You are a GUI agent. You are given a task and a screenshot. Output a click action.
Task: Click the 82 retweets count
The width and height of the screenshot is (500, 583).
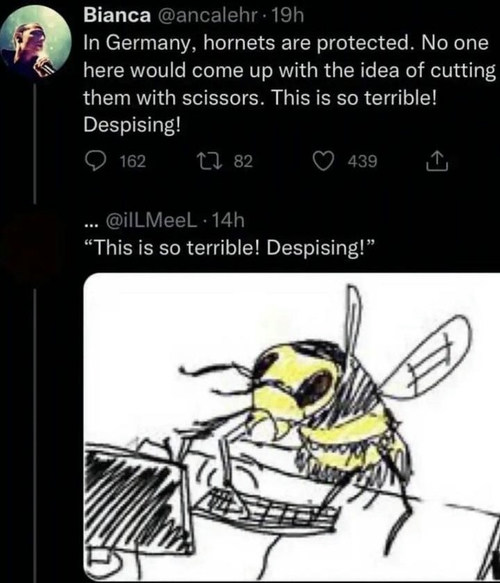pos(243,161)
